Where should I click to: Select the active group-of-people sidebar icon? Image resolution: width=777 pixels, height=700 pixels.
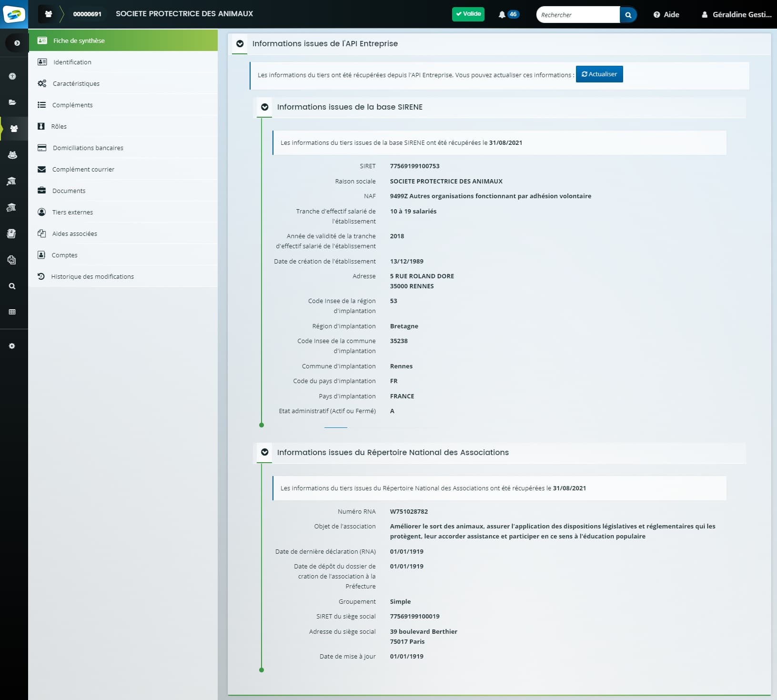coord(14,129)
